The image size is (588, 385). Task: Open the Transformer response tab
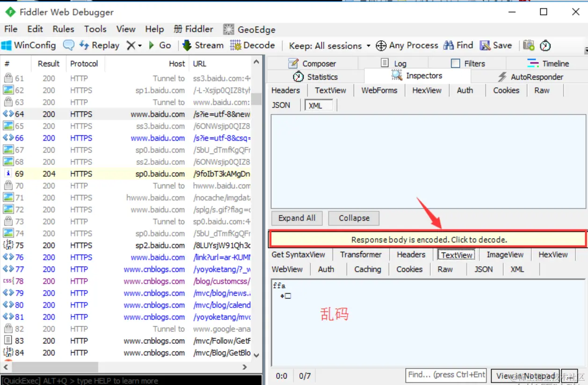(361, 254)
